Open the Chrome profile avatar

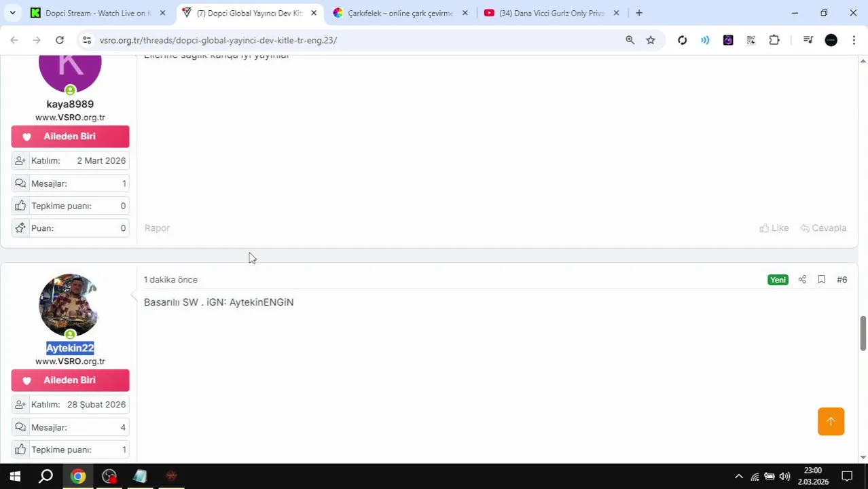pyautogui.click(x=831, y=40)
